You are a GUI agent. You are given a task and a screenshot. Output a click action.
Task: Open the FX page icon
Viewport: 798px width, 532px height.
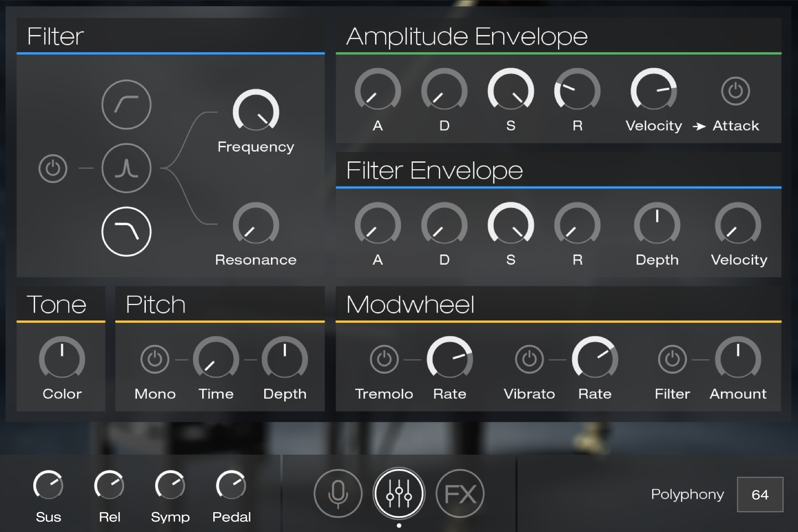coord(460,493)
